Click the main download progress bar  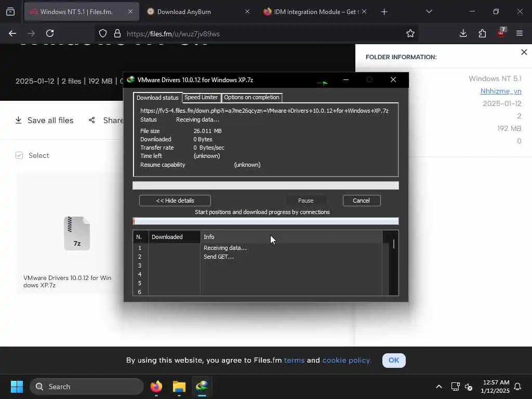[265, 185]
